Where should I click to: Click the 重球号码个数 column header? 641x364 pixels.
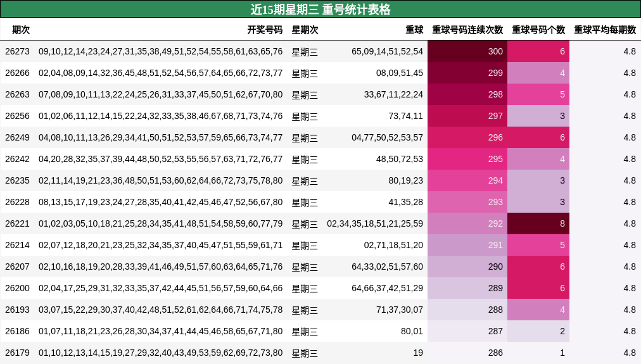point(538,30)
